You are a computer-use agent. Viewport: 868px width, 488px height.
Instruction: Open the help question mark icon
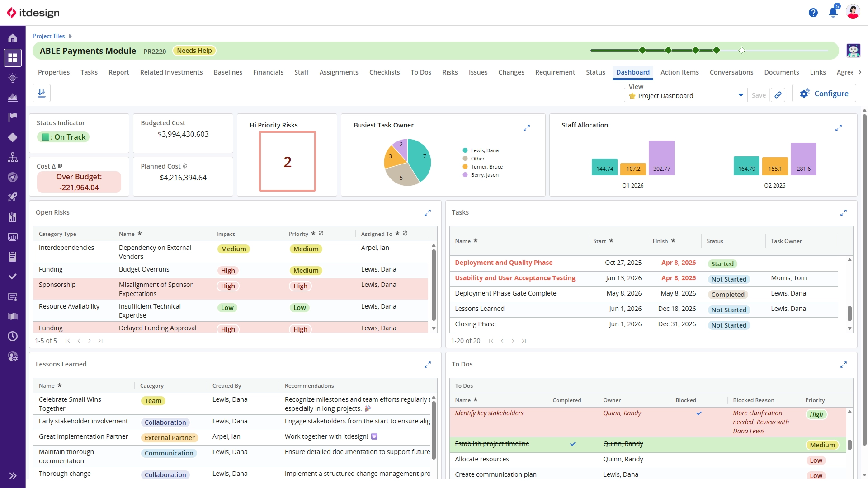813,13
